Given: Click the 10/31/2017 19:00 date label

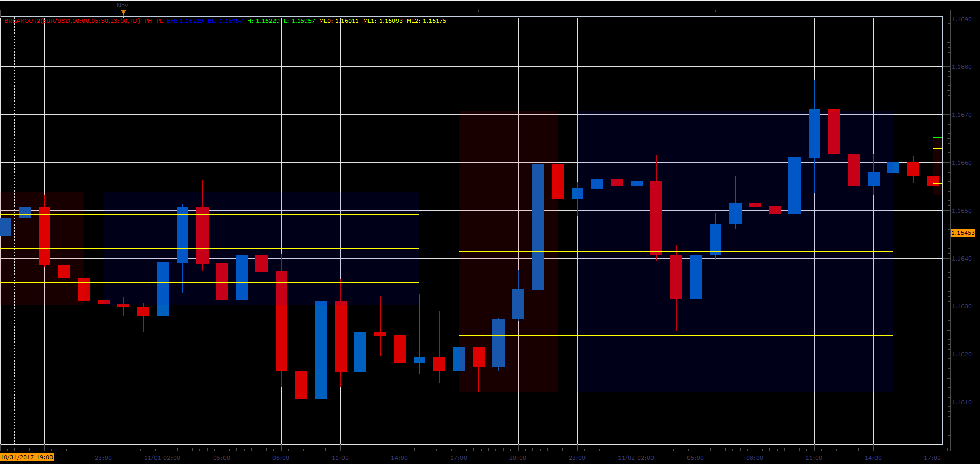Looking at the screenshot, I should click(27, 457).
